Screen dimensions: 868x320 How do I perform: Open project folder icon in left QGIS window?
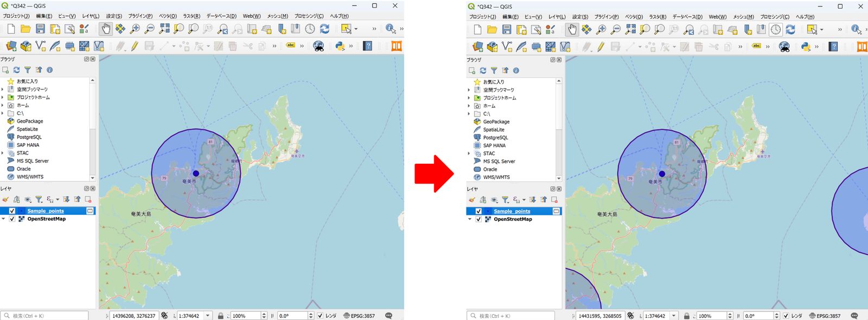pyautogui.click(x=25, y=29)
